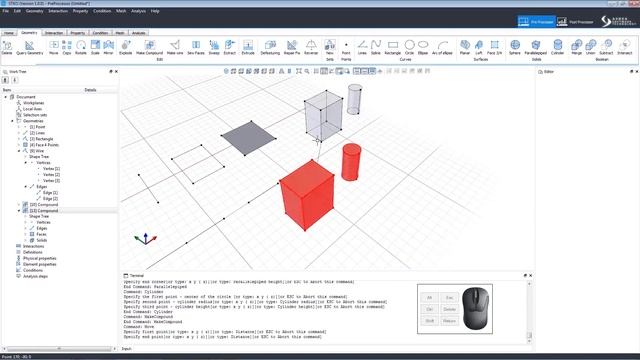Screen dimensions: 640x360
Task: Select the Make wire tool
Action: [x=175, y=47]
